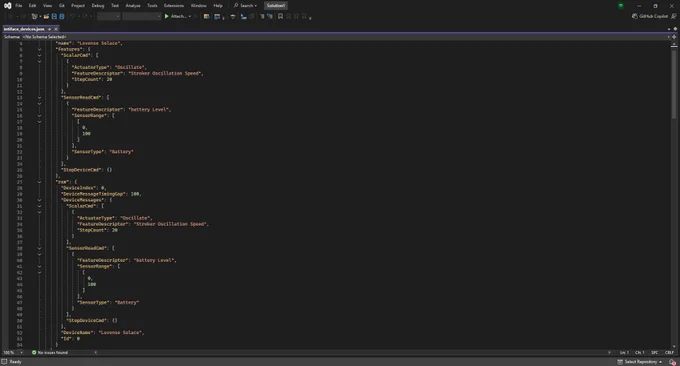Click the Previous Bookmark toolbar icon
The width and height of the screenshot is (680, 366).
tap(288, 16)
